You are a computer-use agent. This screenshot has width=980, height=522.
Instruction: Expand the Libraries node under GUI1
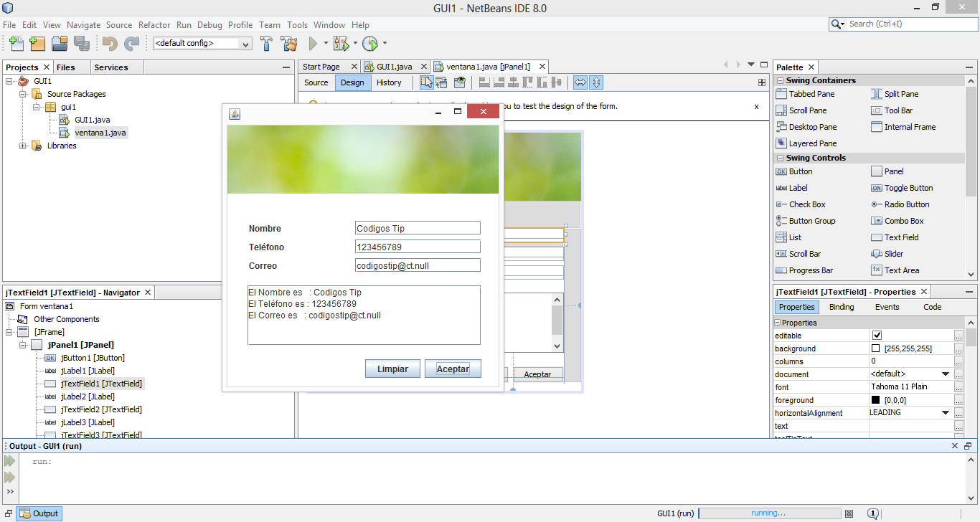(22, 146)
